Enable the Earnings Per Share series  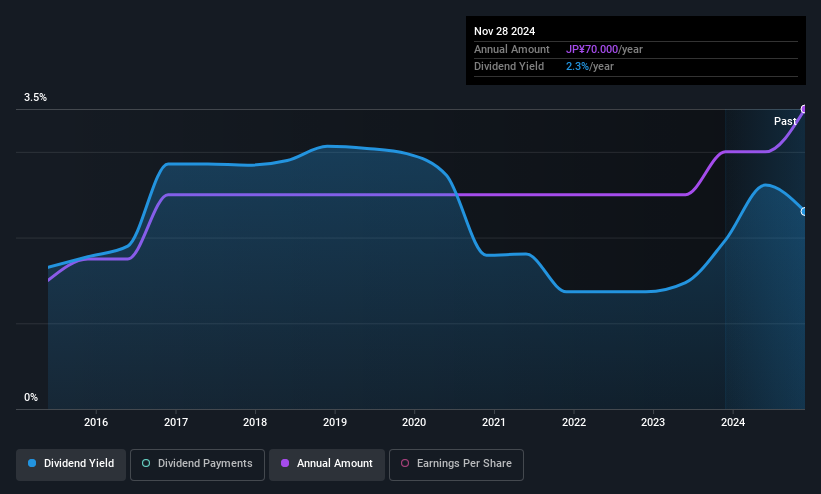(456, 464)
